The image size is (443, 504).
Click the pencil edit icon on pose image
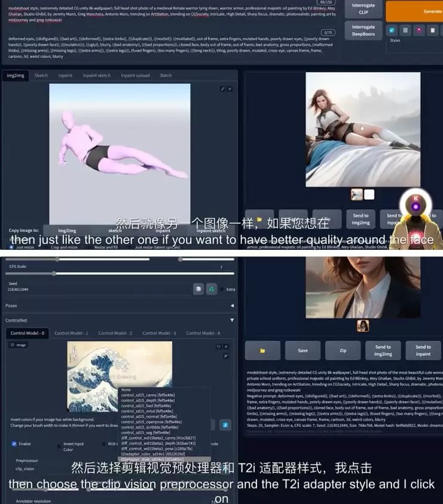click(x=222, y=88)
